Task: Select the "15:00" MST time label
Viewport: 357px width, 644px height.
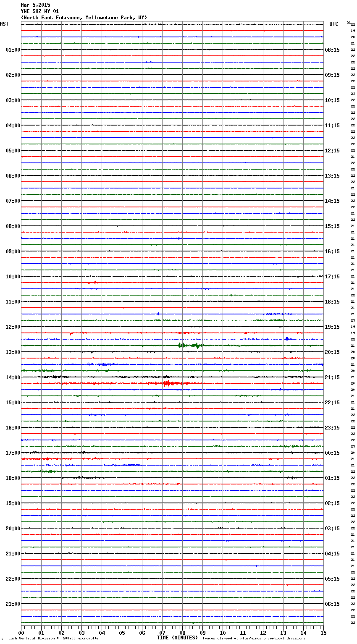Action: tap(13, 403)
